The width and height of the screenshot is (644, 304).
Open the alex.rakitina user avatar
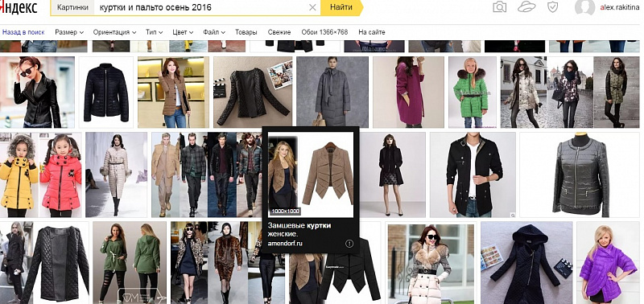pyautogui.click(x=585, y=7)
